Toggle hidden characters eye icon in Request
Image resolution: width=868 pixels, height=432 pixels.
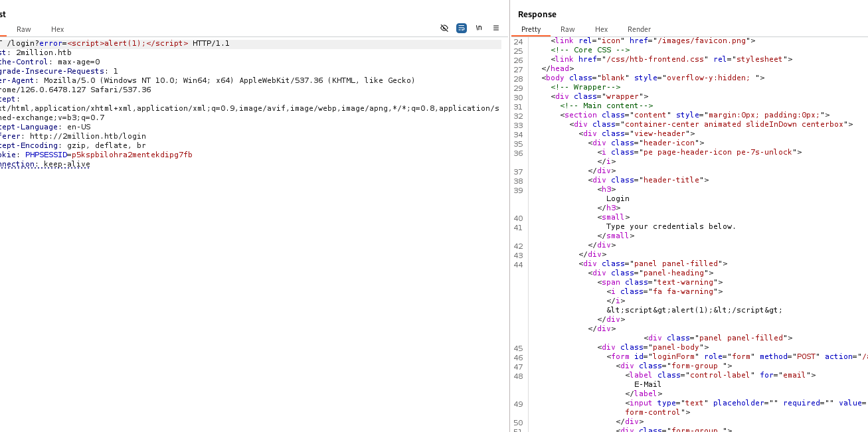tap(444, 28)
